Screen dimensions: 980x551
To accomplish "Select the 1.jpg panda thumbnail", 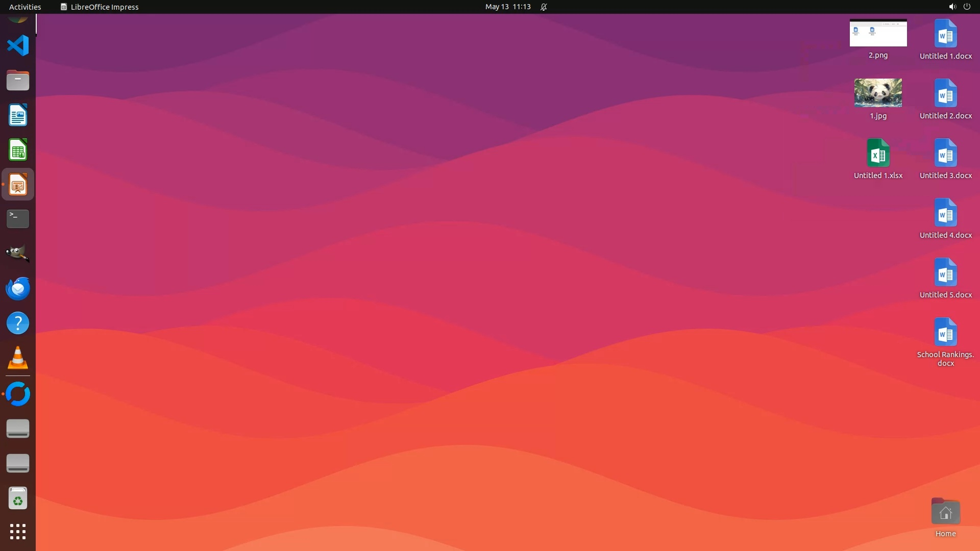I will point(878,93).
